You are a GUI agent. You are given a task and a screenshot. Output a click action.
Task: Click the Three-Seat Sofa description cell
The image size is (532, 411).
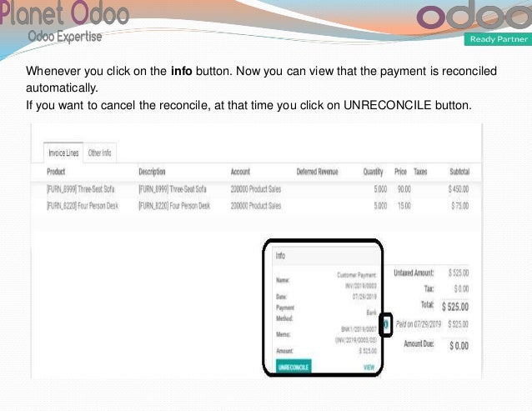coord(173,189)
